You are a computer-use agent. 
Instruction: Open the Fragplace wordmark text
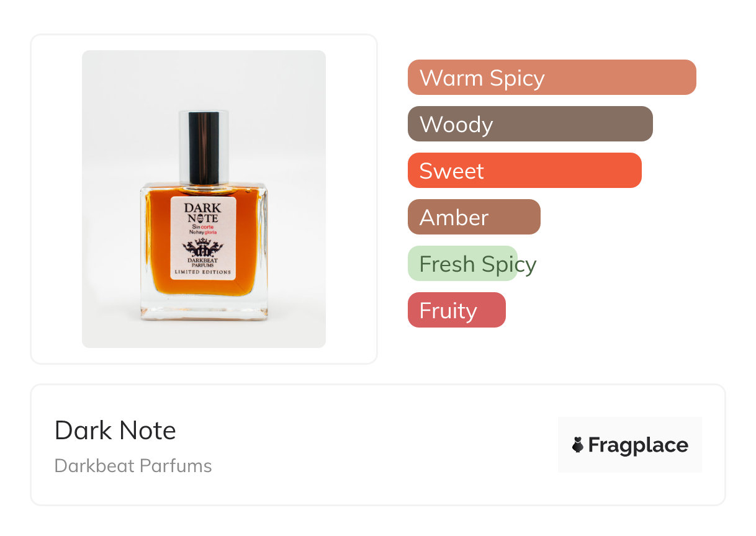click(x=638, y=445)
